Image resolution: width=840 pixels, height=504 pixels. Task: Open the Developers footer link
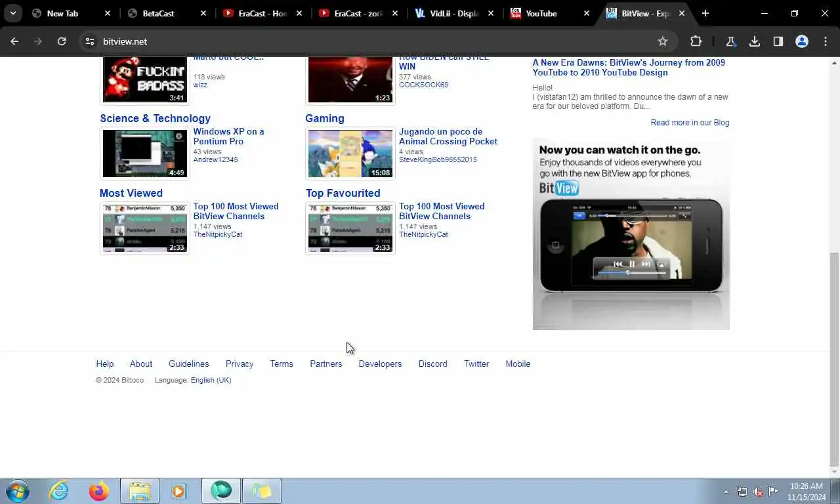pos(380,364)
